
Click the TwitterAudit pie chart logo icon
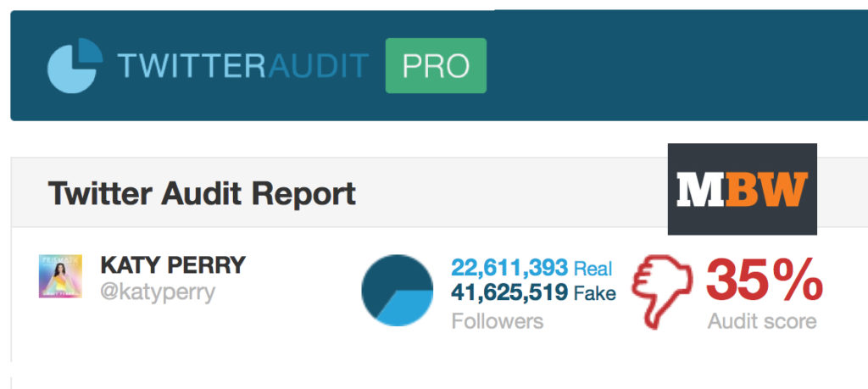pyautogui.click(x=75, y=65)
